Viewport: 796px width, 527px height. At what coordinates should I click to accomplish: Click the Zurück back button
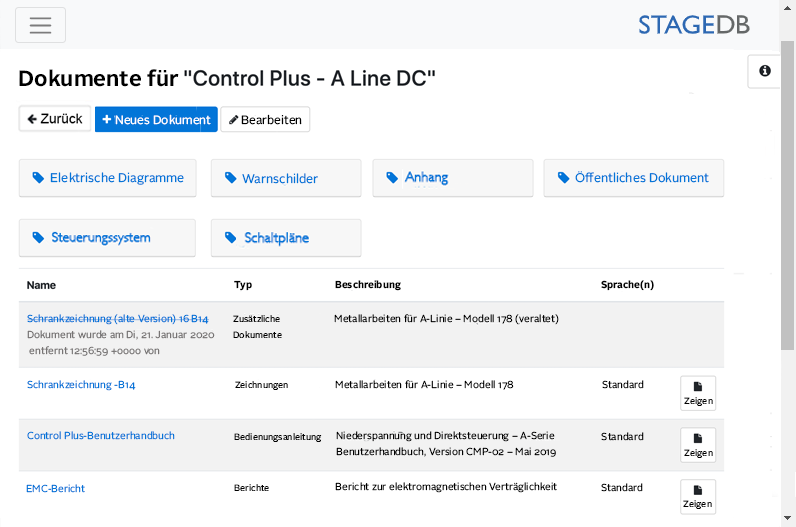tap(55, 119)
